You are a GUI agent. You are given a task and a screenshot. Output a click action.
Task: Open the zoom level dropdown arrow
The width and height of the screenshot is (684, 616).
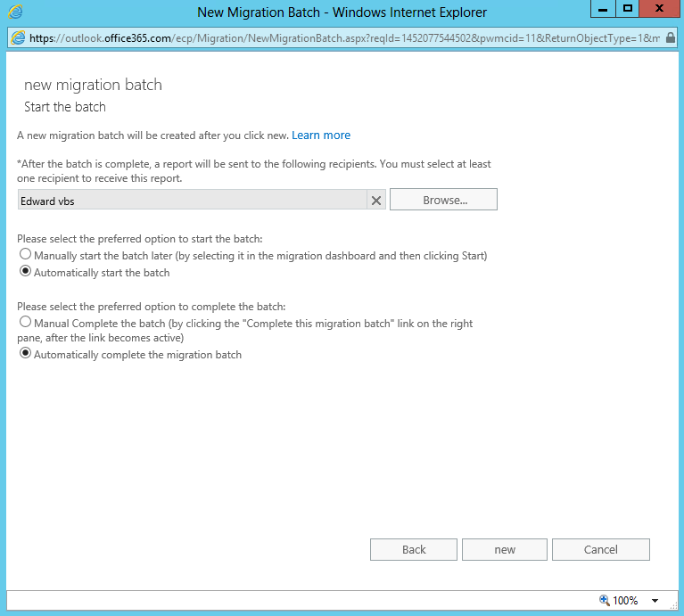click(655, 601)
